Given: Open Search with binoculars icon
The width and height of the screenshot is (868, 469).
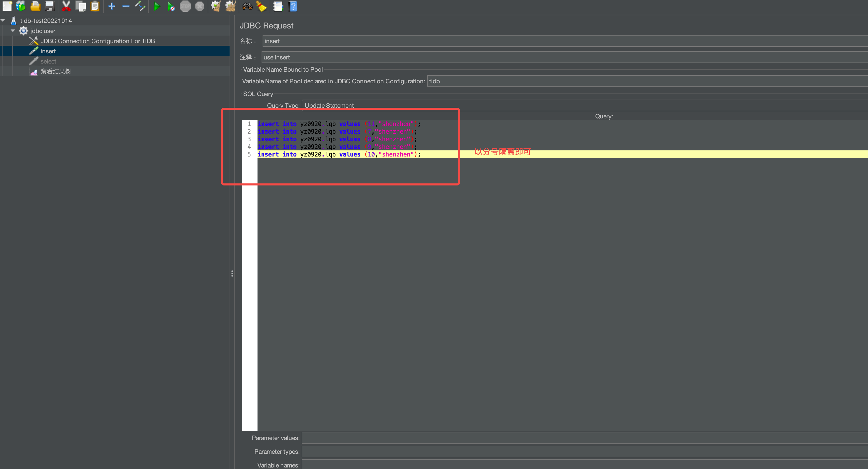Looking at the screenshot, I should [247, 6].
